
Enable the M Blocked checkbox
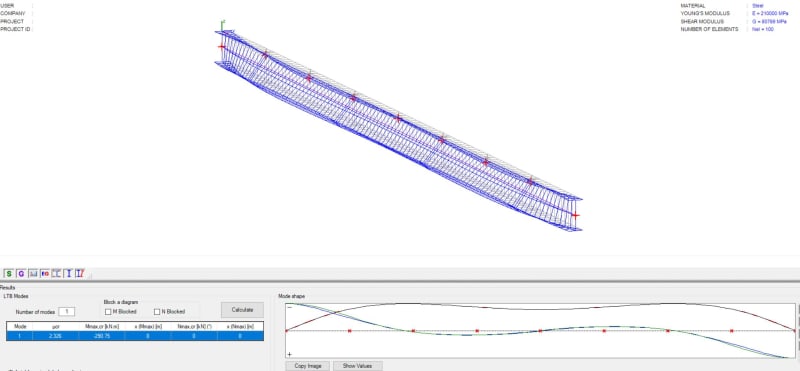click(x=108, y=311)
